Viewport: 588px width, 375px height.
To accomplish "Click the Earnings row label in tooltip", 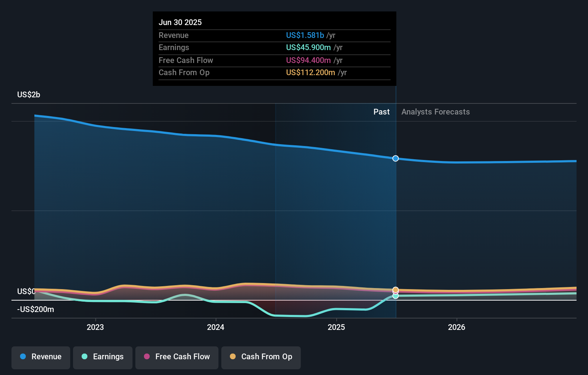I will 174,47.
